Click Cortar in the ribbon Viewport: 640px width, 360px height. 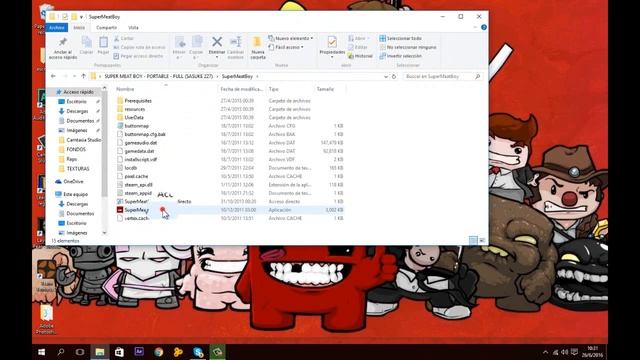coord(124,38)
